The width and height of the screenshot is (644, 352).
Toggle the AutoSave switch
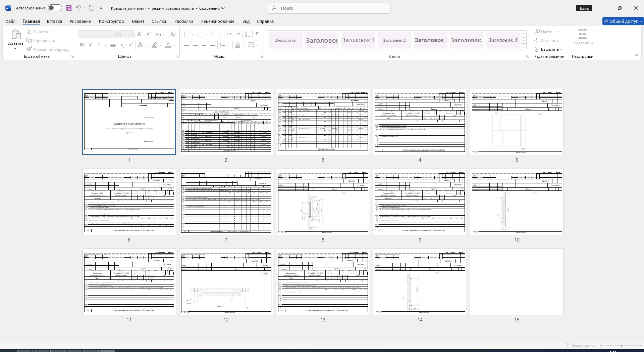55,8
